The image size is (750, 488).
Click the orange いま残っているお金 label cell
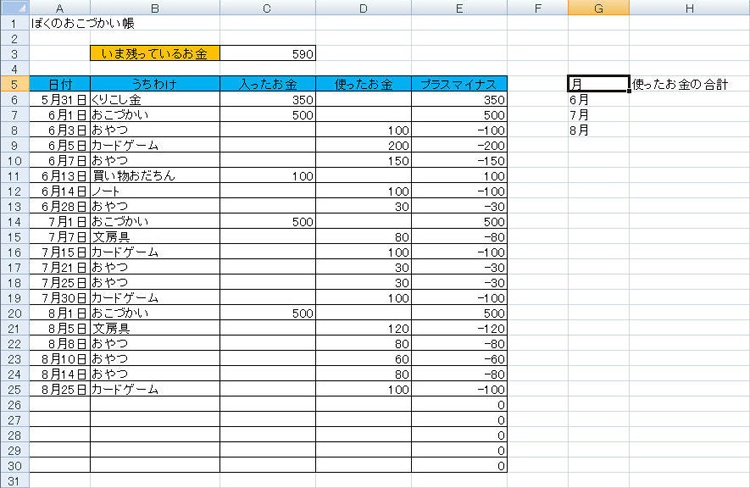[155, 53]
